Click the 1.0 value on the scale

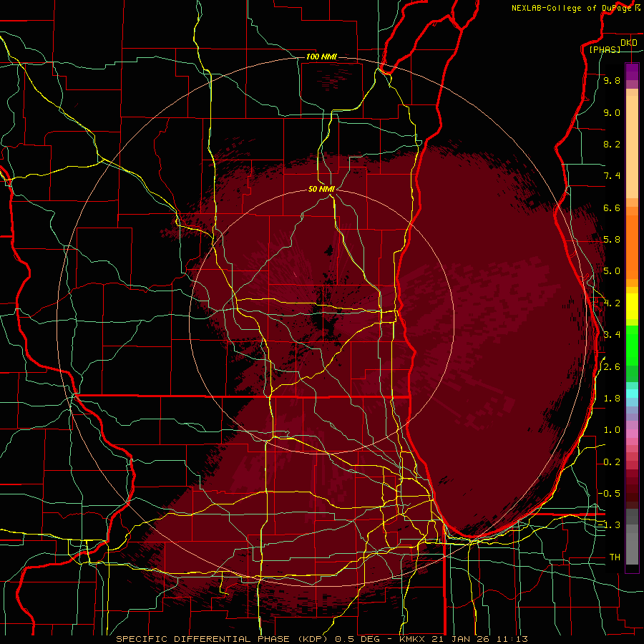(x=612, y=430)
